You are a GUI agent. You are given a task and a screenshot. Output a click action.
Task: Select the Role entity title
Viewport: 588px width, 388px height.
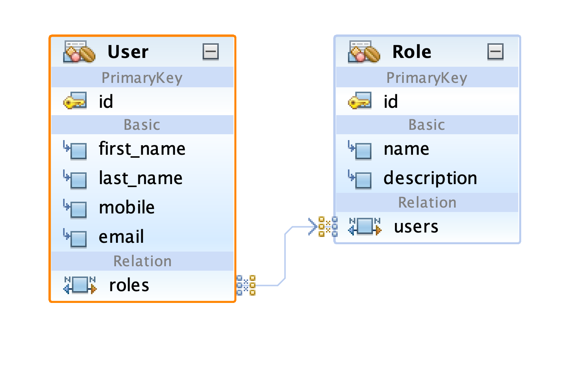[412, 52]
